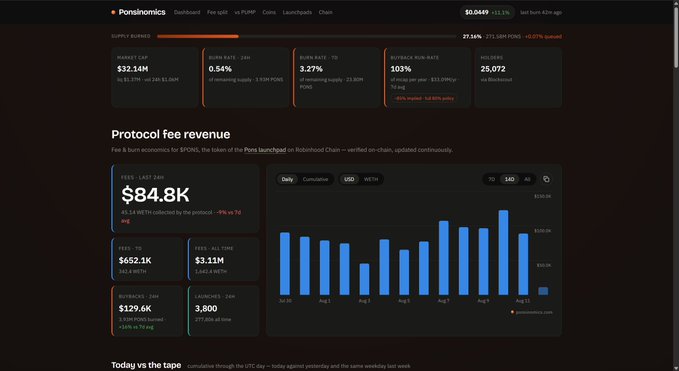679x371 pixels.
Task: Switch chart to Daily view
Action: (x=287, y=179)
